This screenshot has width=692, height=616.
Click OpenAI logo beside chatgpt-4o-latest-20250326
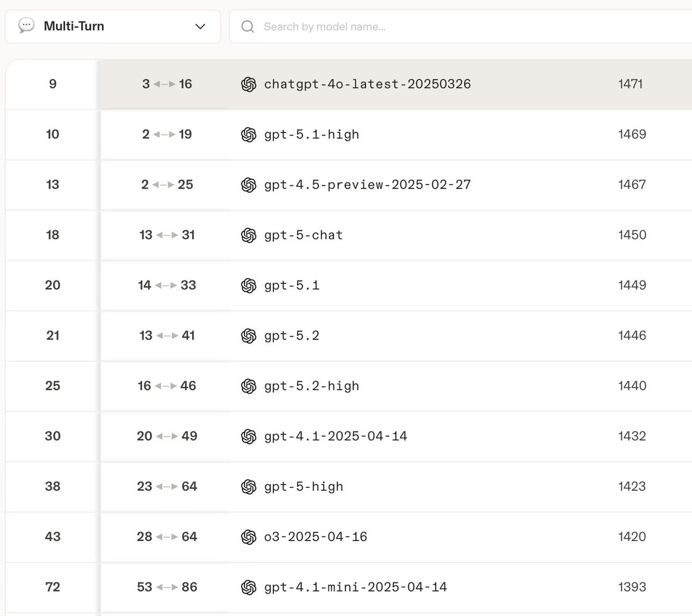click(x=249, y=84)
